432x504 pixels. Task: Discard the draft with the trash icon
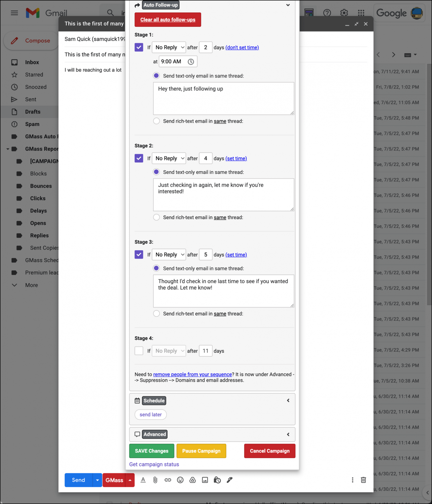click(x=363, y=480)
